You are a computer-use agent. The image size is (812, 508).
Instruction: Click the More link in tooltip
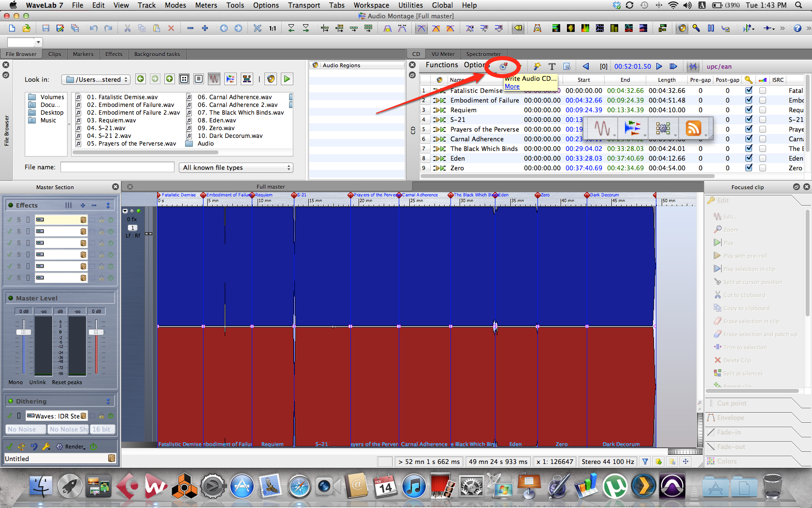(x=512, y=86)
